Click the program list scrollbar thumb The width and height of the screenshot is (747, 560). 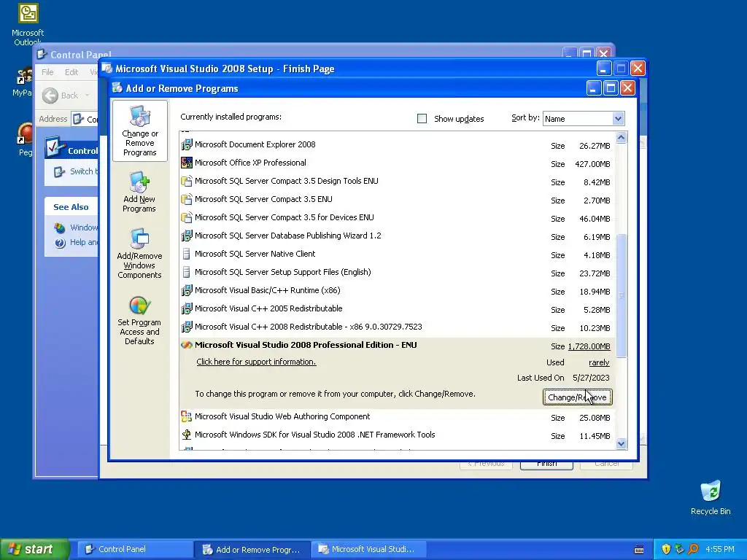click(622, 295)
